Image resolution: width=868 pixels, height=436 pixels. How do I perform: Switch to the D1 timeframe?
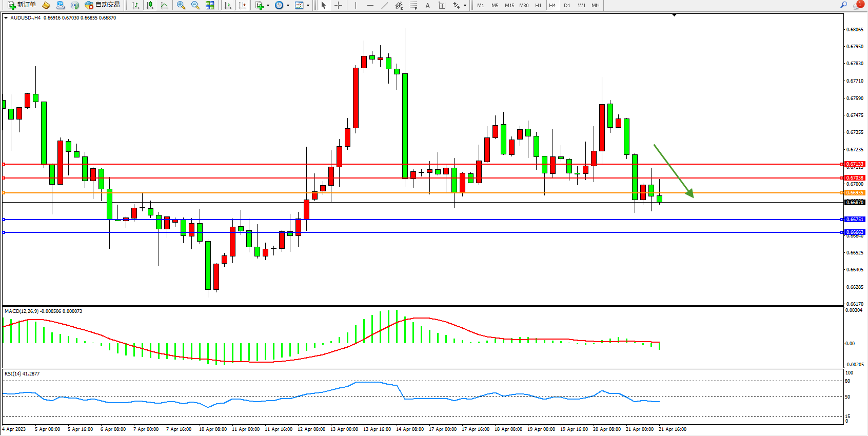(567, 5)
